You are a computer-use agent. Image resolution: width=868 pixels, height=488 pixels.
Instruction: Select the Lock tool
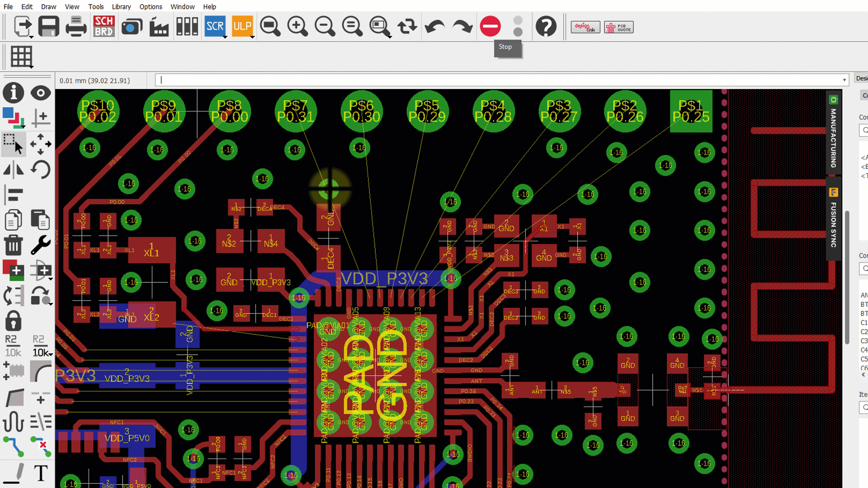point(14,320)
